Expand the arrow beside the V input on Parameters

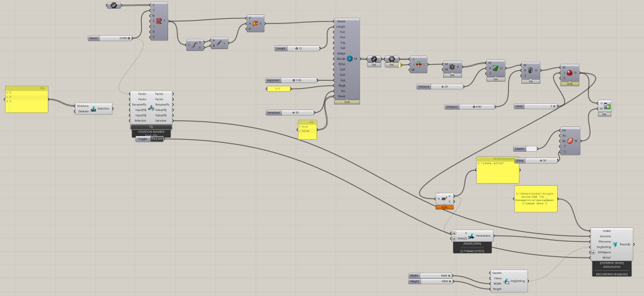453,232
